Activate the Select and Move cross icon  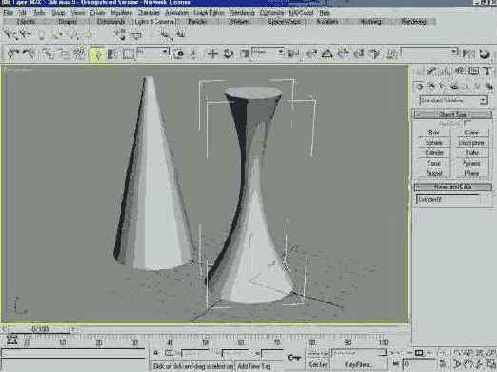coord(212,53)
